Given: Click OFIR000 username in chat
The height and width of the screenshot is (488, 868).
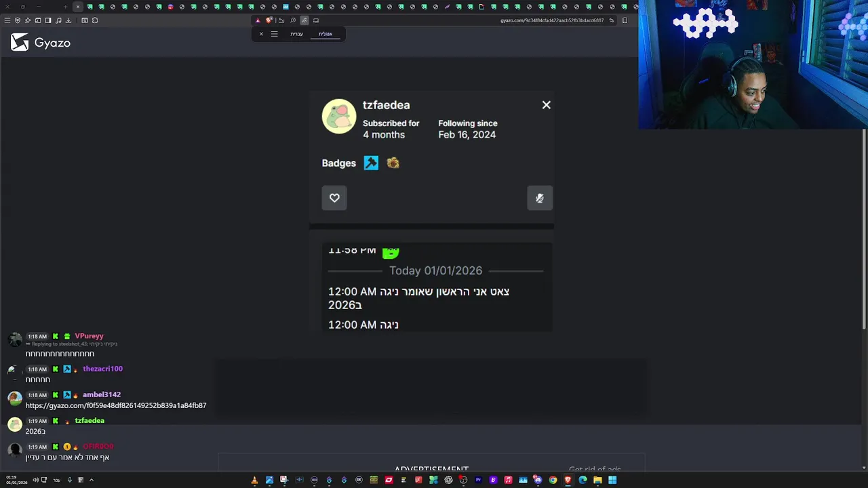Looking at the screenshot, I should [98, 447].
